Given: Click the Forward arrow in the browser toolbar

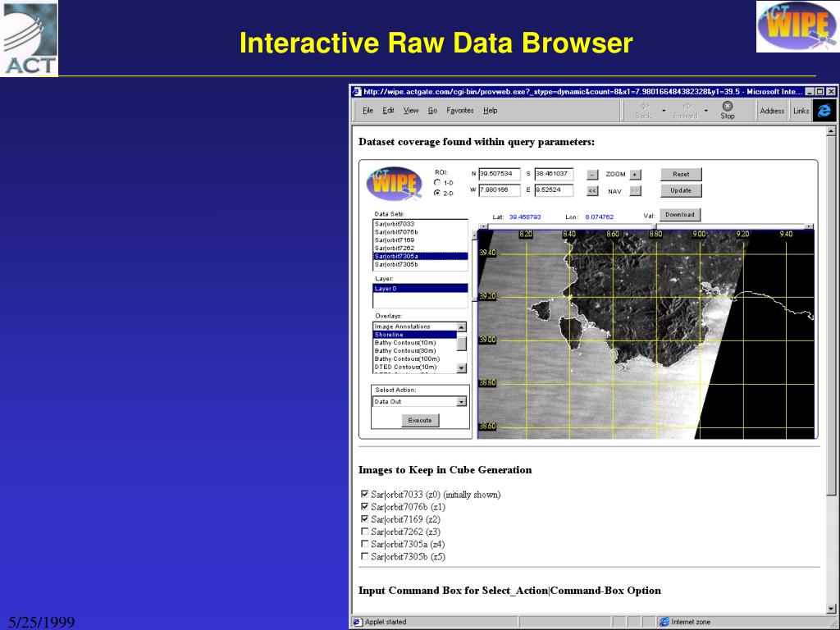Looking at the screenshot, I should 687,106.
